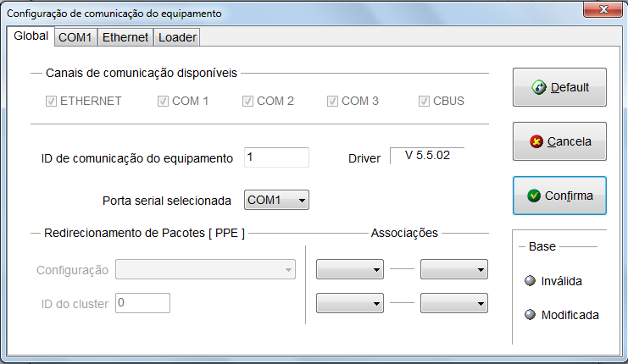Screen dimensions: 628x364
Task: Click the ID do cluster field
Action: [x=142, y=303]
